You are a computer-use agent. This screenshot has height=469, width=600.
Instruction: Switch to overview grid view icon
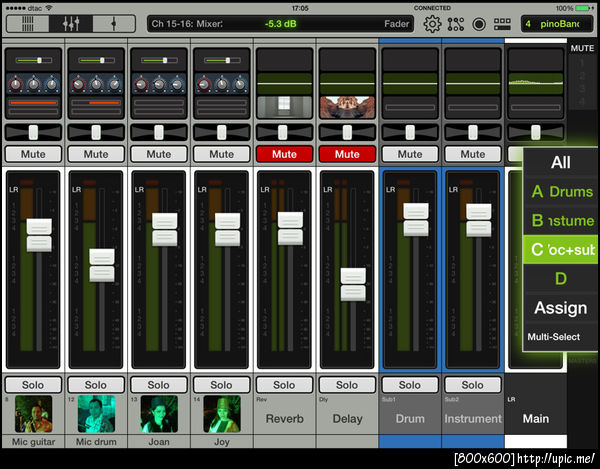pyautogui.click(x=29, y=23)
